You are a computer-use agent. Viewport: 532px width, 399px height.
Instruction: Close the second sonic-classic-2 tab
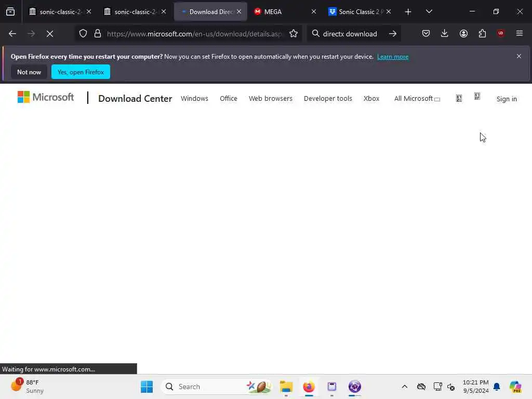coord(164,11)
